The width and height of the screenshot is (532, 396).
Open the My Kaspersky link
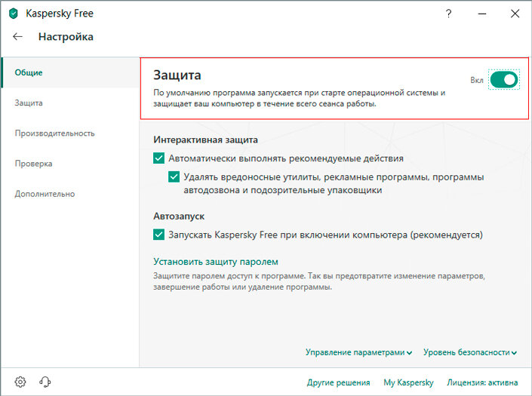click(408, 382)
